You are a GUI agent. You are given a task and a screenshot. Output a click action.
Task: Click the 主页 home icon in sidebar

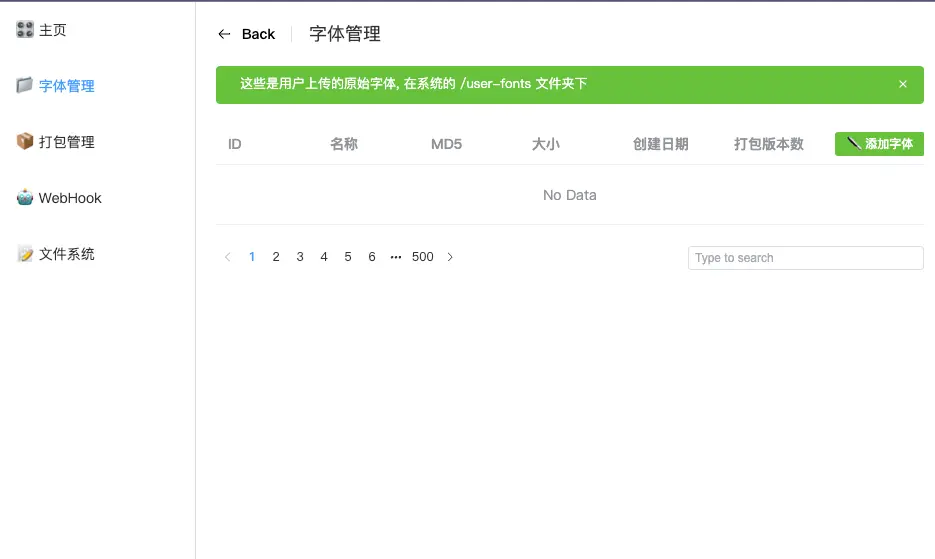pos(25,30)
